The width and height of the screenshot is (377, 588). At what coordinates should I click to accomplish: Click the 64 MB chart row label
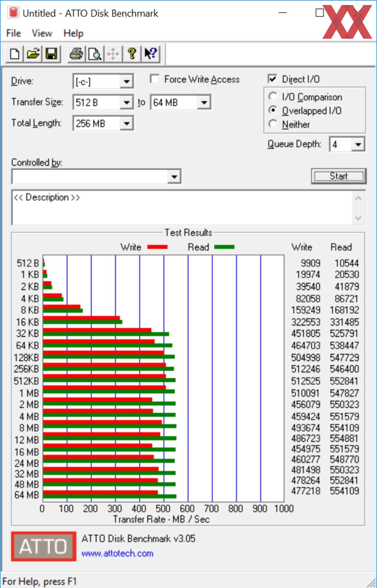(x=27, y=495)
